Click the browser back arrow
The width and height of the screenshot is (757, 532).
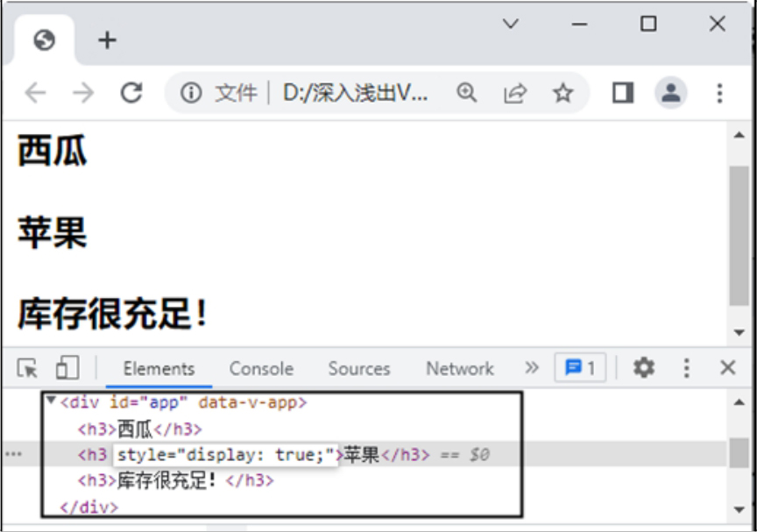(x=35, y=92)
